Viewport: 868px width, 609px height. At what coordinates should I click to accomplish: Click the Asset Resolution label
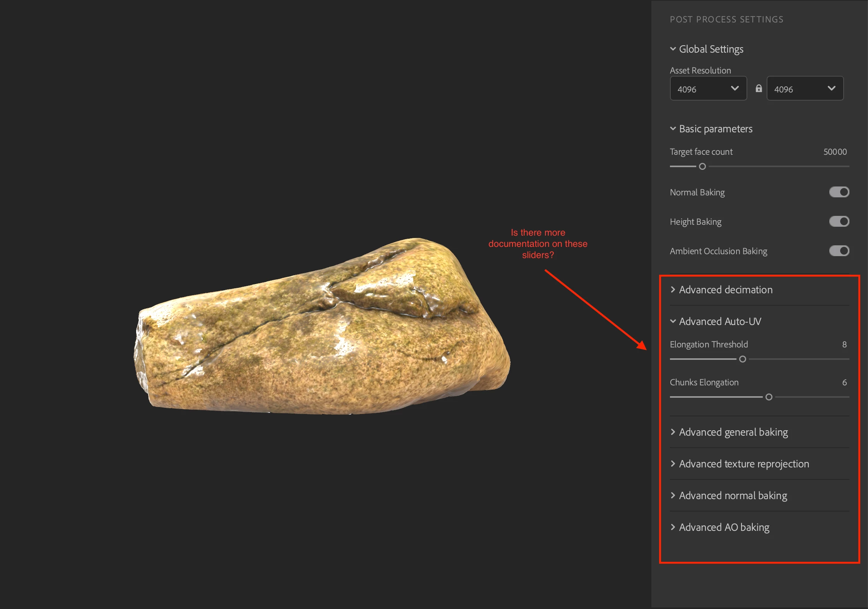(701, 70)
